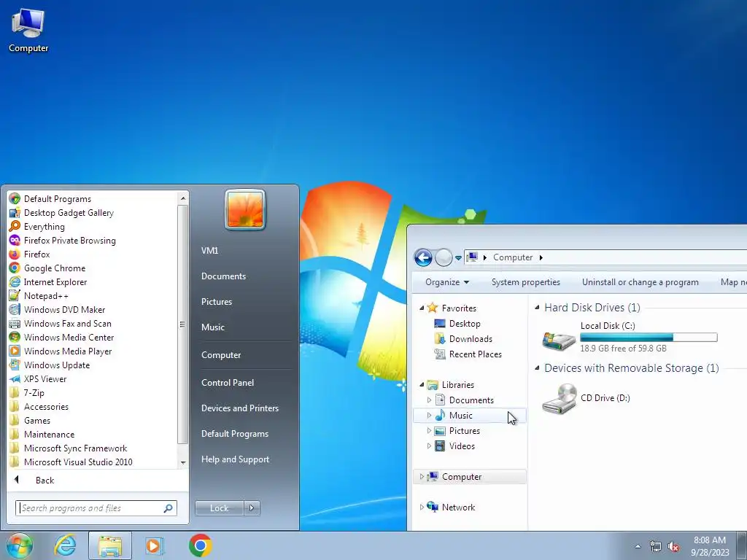Open Pictures from Start menu right pane
The height and width of the screenshot is (560, 747).
[216, 302]
